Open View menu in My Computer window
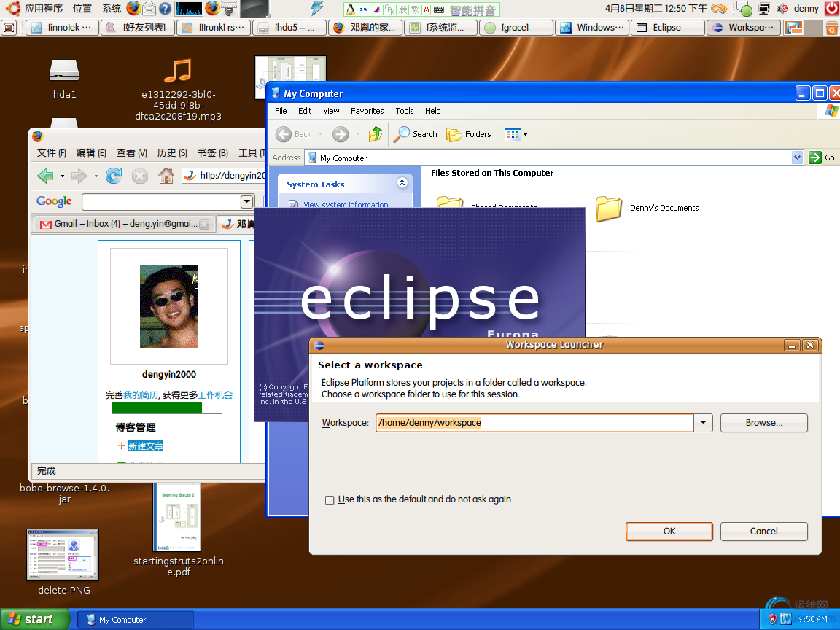This screenshot has width=840, height=630. (x=331, y=111)
